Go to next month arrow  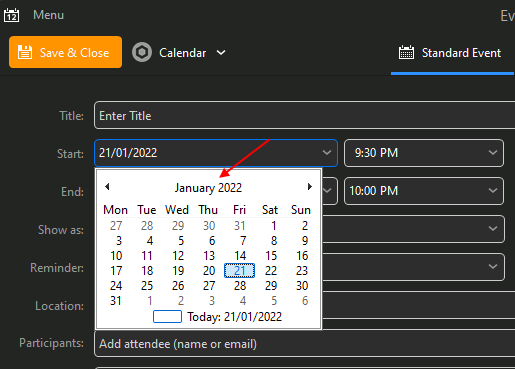click(310, 187)
